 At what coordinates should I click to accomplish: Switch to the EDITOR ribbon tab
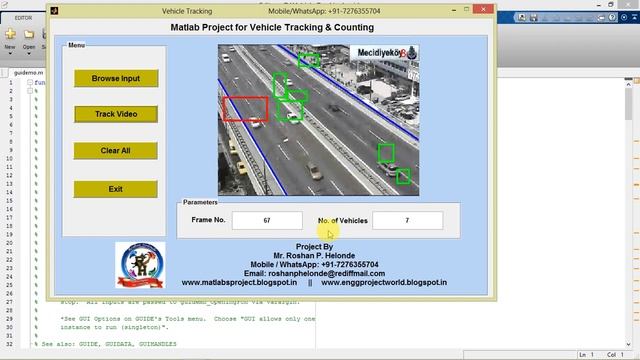(23, 18)
